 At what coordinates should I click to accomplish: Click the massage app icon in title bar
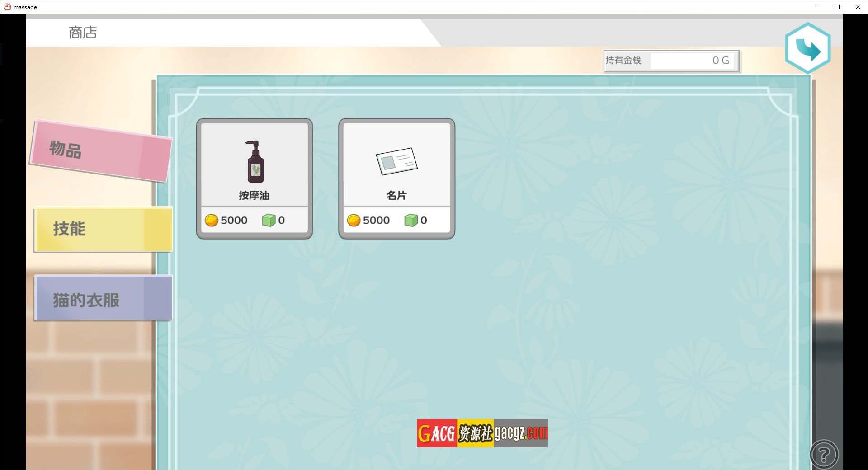(7, 7)
